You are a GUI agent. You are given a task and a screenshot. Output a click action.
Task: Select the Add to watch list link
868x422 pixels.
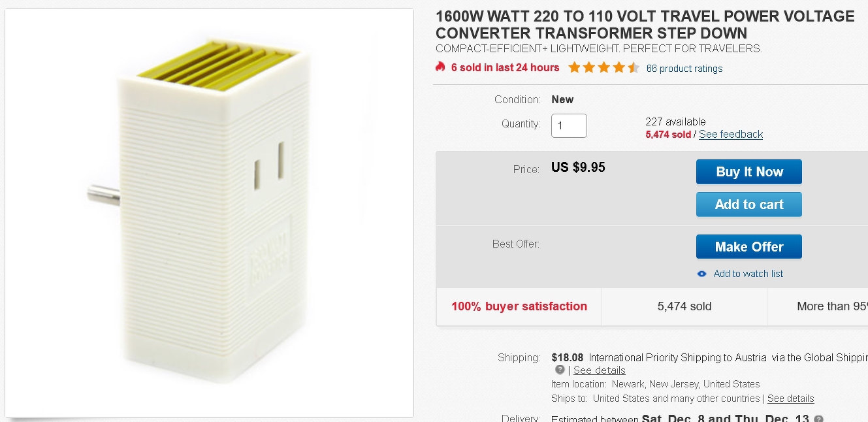click(x=748, y=274)
